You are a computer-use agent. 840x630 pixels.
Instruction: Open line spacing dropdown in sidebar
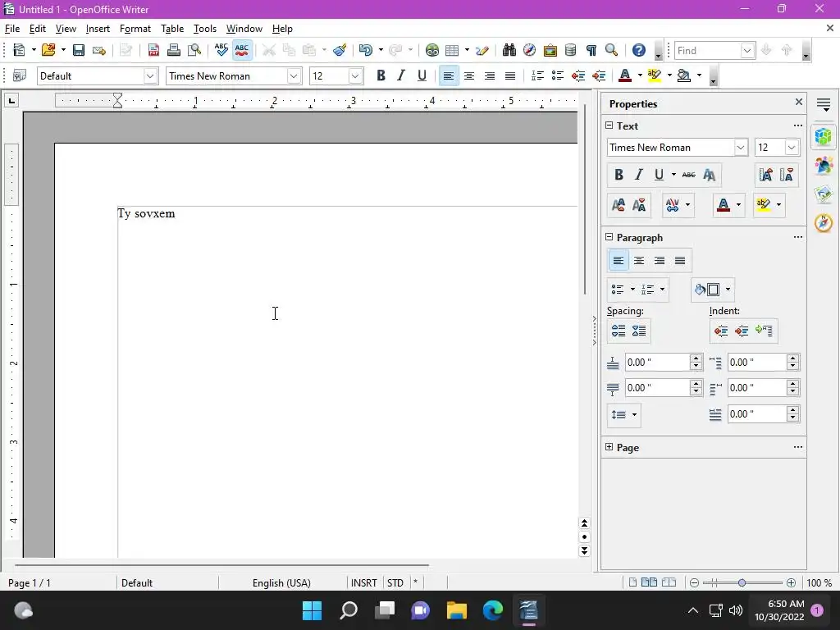click(x=624, y=414)
